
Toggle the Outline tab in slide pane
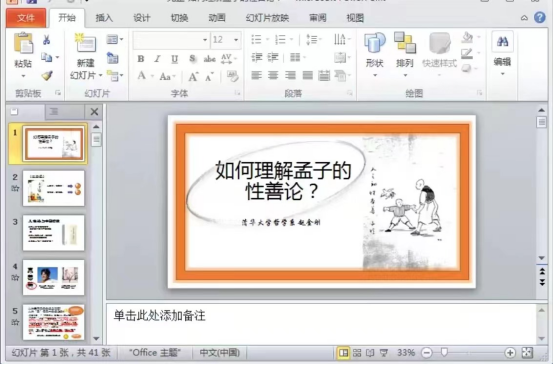[x=54, y=112]
